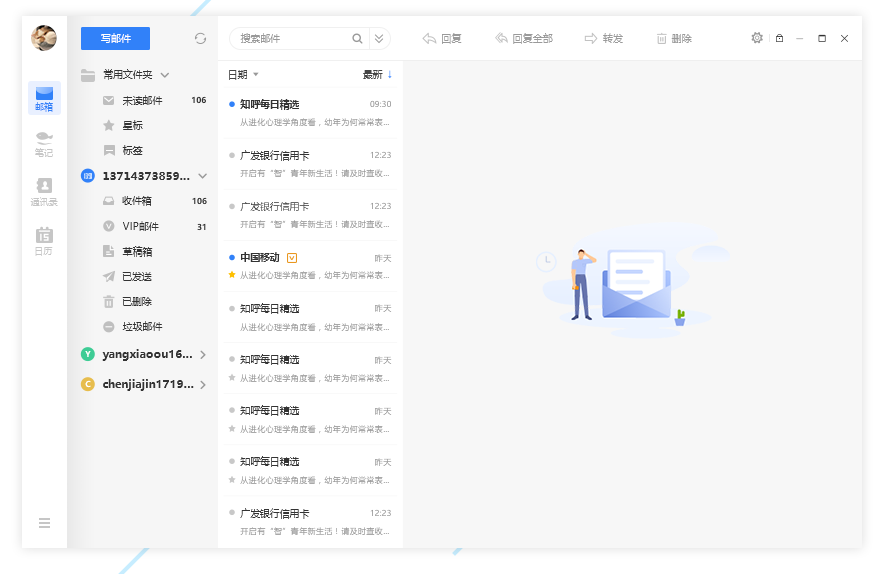This screenshot has width=882, height=574.
Task: Select the chenjiajin1719 account name
Action: pyautogui.click(x=148, y=384)
